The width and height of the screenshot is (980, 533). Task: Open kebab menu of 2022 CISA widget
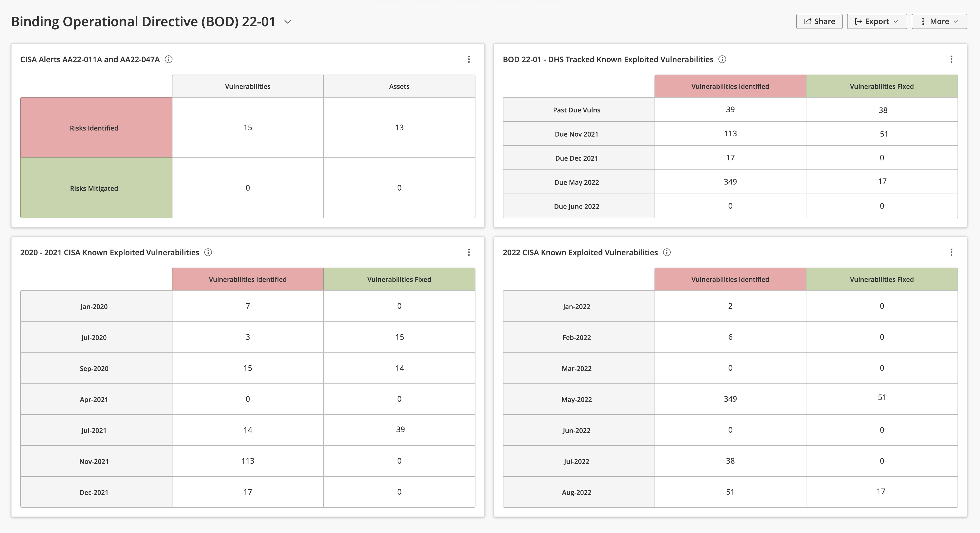951,252
